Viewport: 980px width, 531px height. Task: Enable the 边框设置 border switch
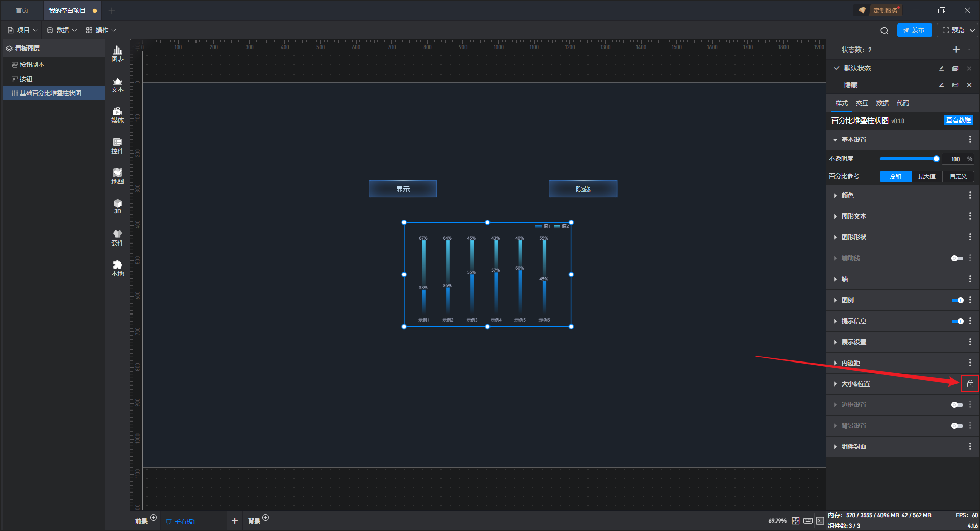tap(957, 405)
